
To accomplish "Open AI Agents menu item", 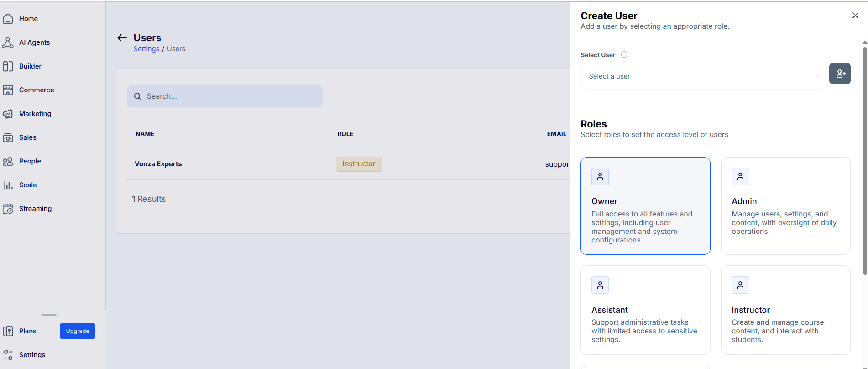I will click(34, 42).
